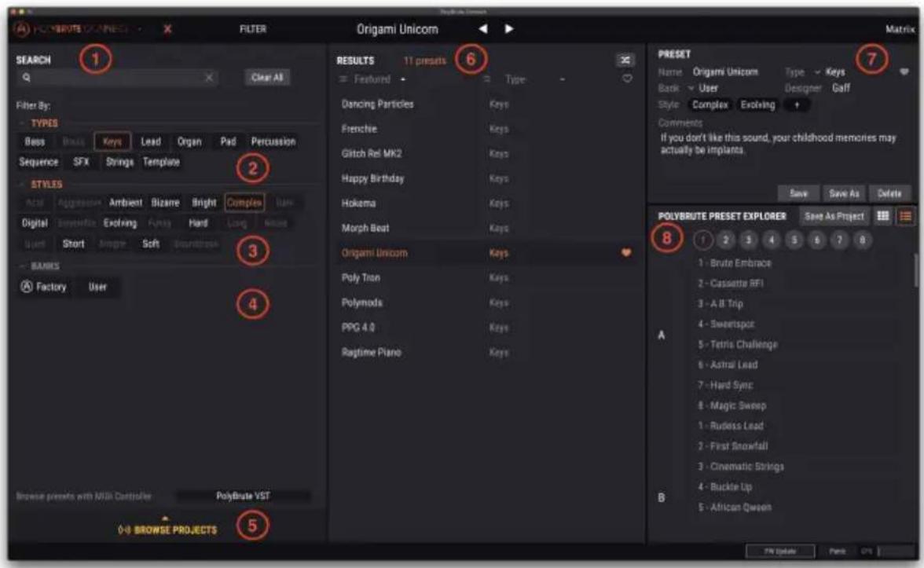Toggle the Percussion type filter

coord(273,141)
